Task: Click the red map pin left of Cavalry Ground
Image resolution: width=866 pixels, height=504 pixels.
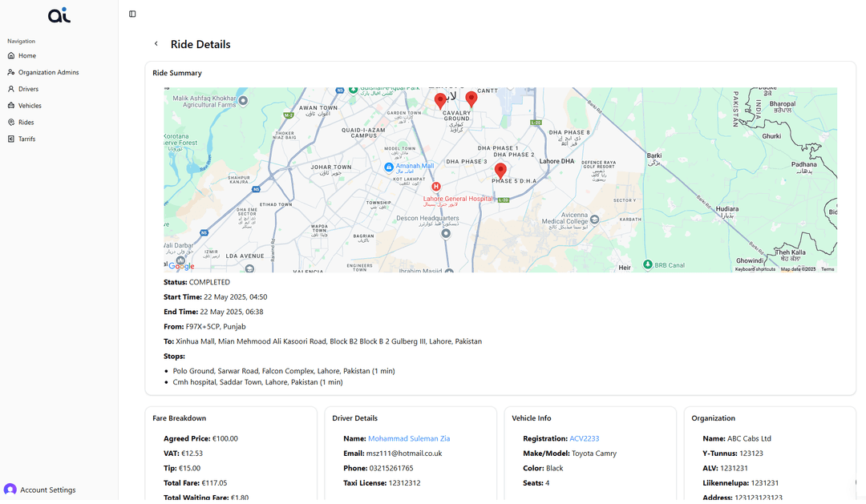Action: [440, 101]
